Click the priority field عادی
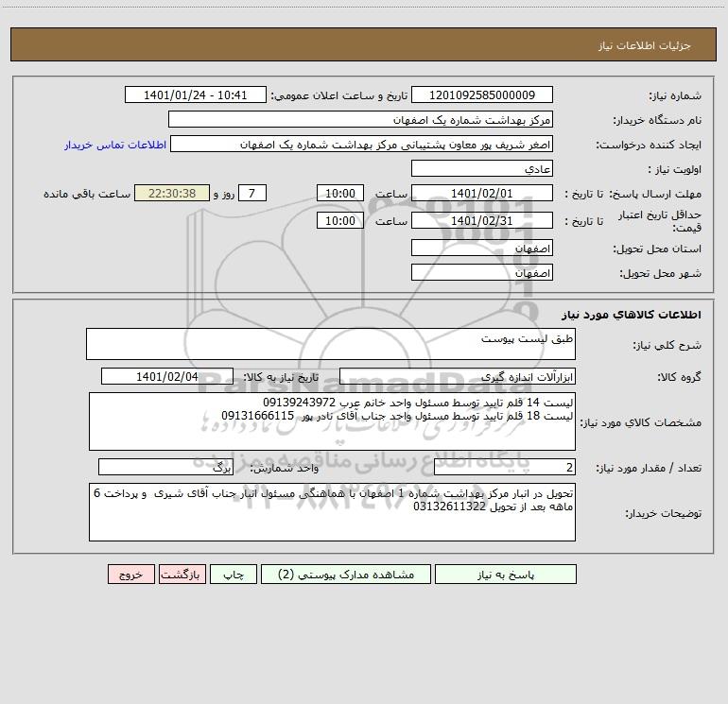 (482, 168)
